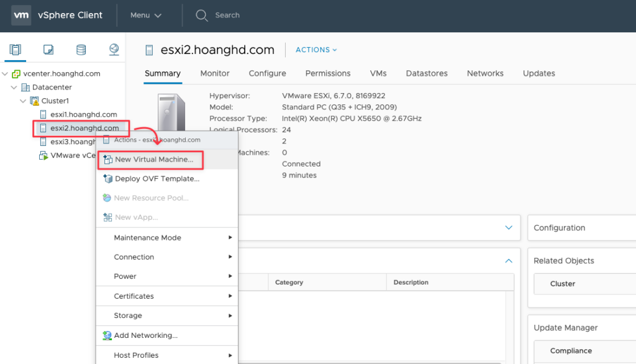Select esxi2.hoanghd.com in the tree
The image size is (636, 364).
(x=84, y=128)
